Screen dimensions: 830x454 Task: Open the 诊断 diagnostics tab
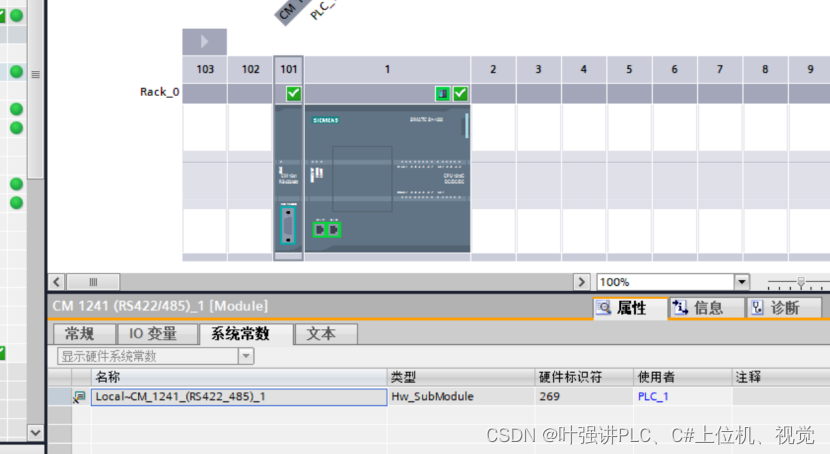(x=784, y=308)
